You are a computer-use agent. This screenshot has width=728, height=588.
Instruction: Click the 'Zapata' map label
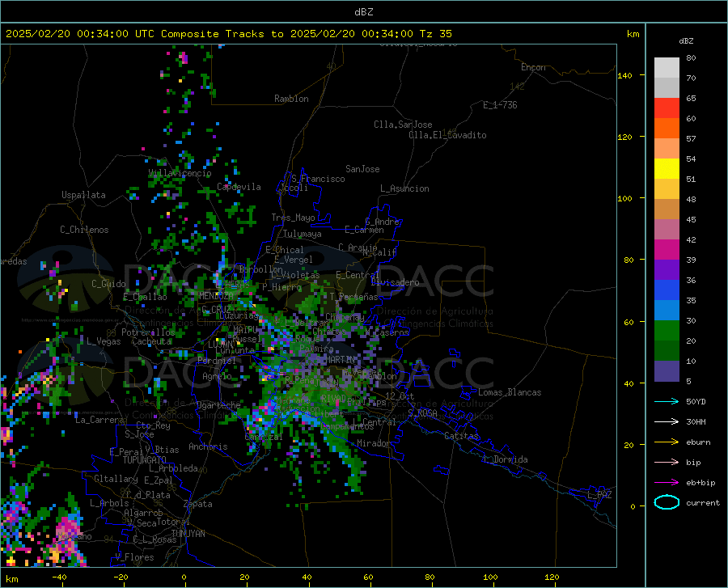click(198, 504)
